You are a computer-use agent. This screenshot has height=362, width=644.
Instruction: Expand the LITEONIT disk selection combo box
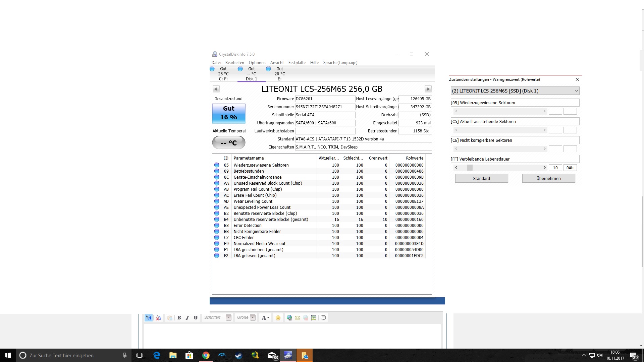click(x=576, y=91)
